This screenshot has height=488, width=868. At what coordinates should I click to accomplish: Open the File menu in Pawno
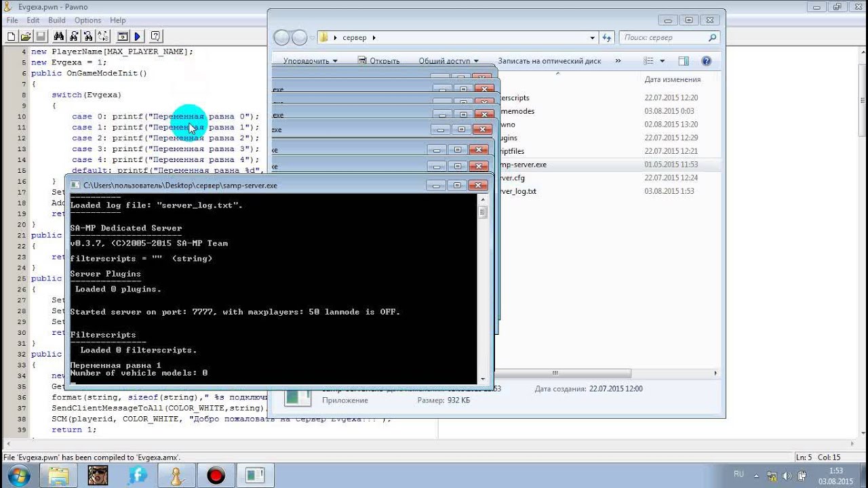coord(12,20)
